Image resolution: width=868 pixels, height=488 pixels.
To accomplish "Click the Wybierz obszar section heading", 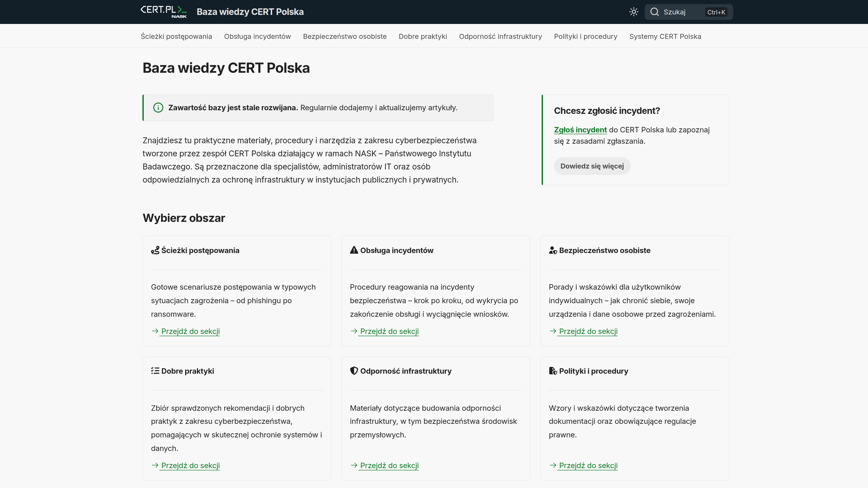I will [184, 218].
